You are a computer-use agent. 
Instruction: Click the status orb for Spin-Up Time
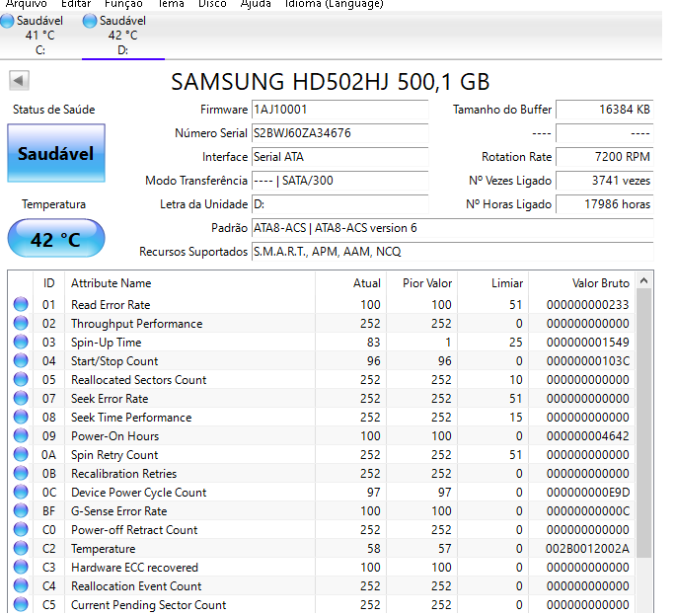pos(21,342)
